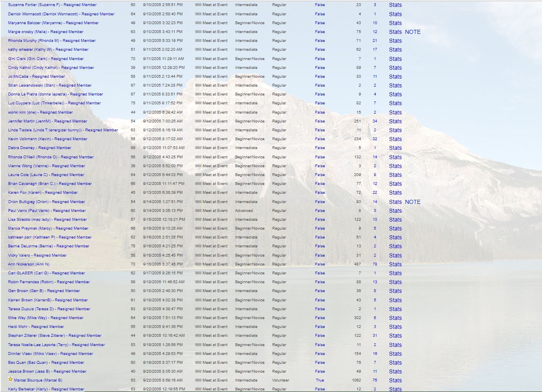Open Stats for Kevin Volkmann

click(395, 139)
